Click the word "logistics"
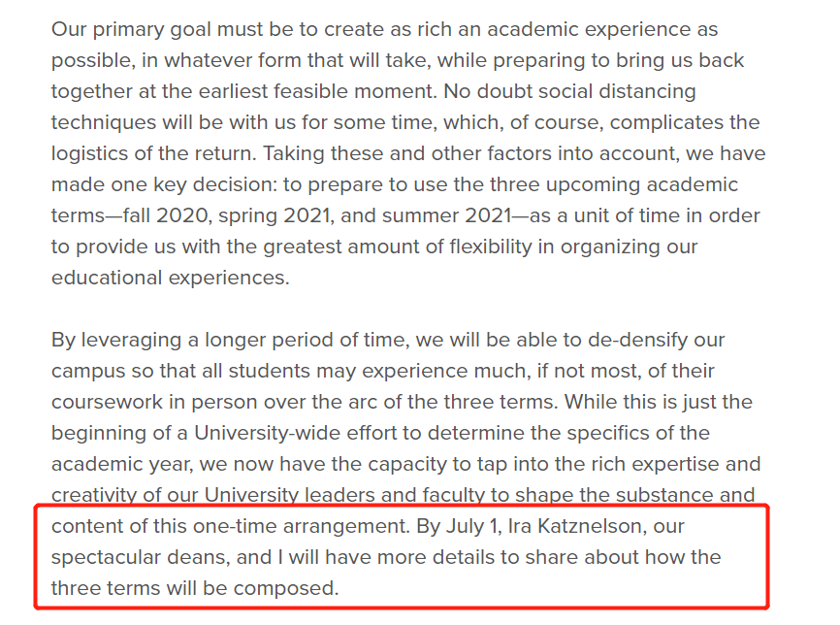 89,154
